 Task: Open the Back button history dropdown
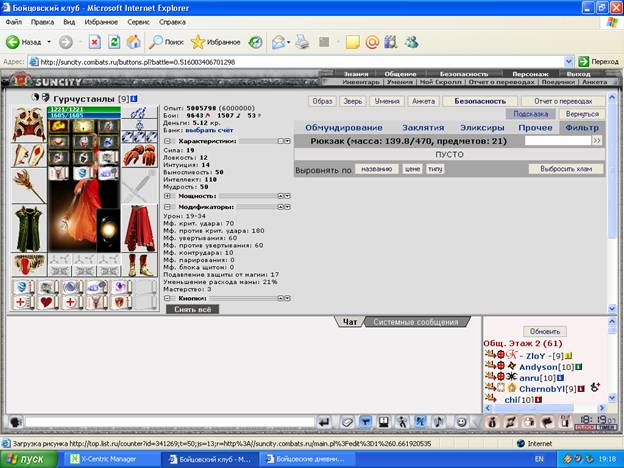point(49,42)
